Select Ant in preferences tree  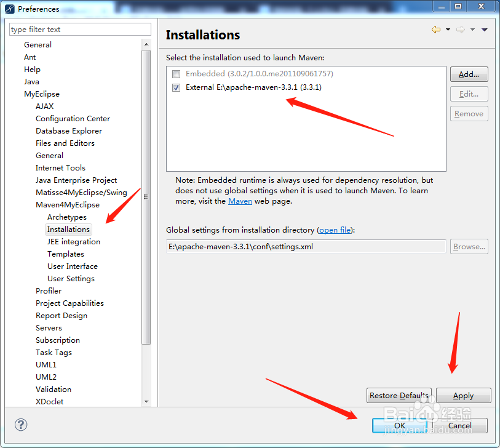30,57
